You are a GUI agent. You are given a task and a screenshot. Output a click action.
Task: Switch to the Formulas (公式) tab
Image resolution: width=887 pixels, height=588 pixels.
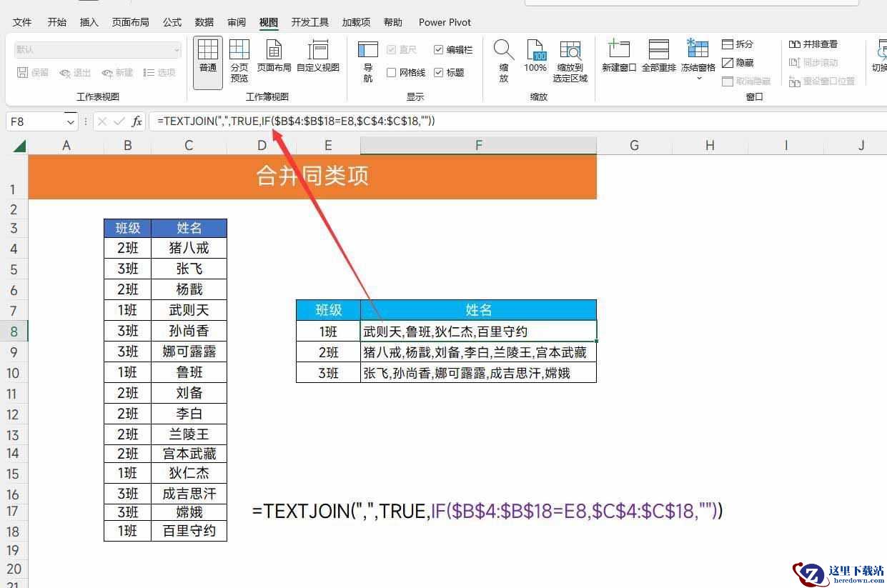172,22
